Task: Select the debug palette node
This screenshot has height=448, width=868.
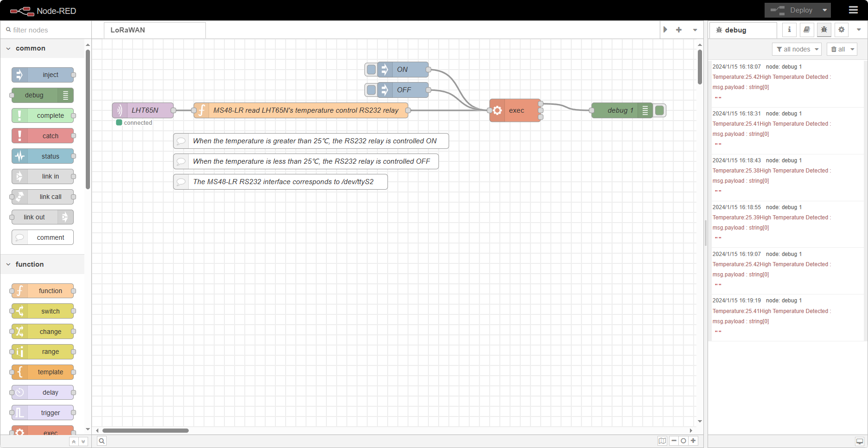Action: pyautogui.click(x=43, y=95)
